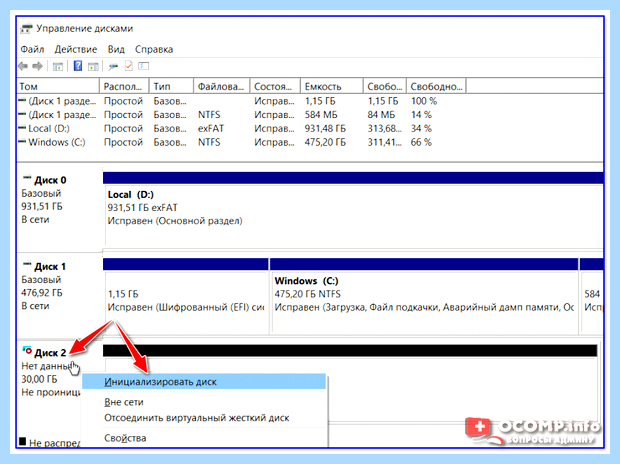
Task: Select the 1,15 ГБ EFI partition on Диск 1
Action: (x=186, y=295)
